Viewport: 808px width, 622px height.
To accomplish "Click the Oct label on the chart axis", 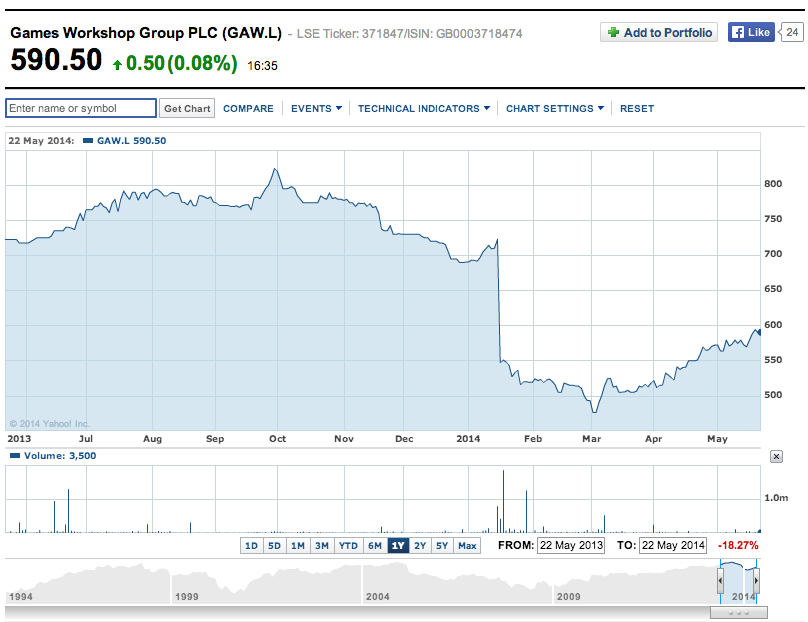I will click(277, 439).
